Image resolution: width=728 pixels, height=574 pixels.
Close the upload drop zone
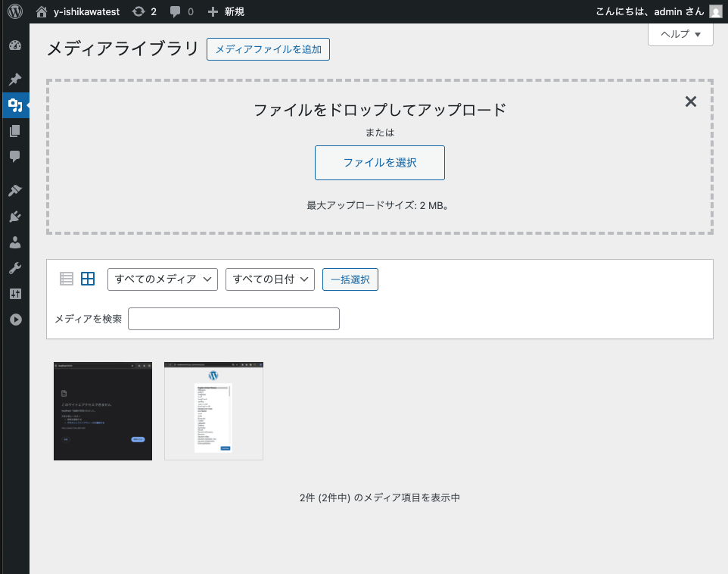[x=691, y=101]
